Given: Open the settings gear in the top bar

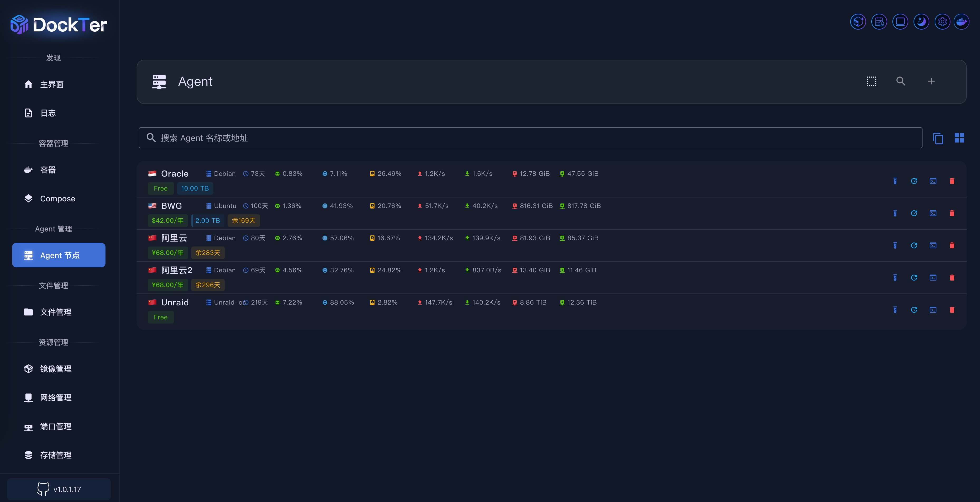Looking at the screenshot, I should [942, 22].
